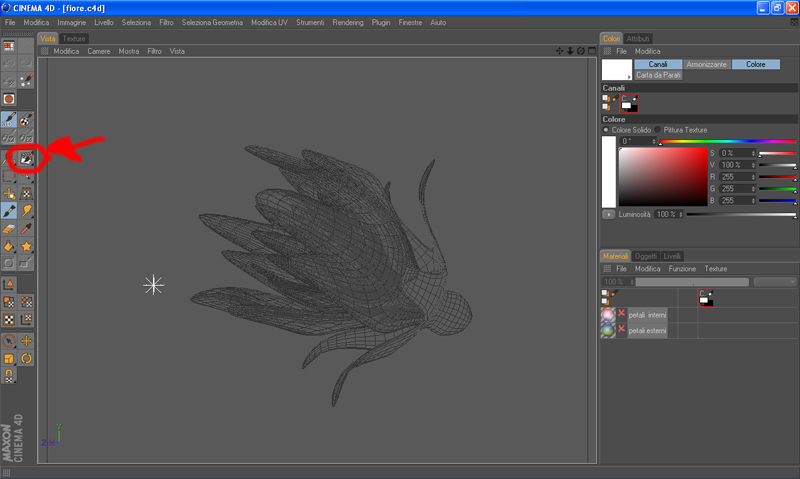Select the orange smudge/dodge tool icon
Screen dimensions: 800x479
(26, 211)
